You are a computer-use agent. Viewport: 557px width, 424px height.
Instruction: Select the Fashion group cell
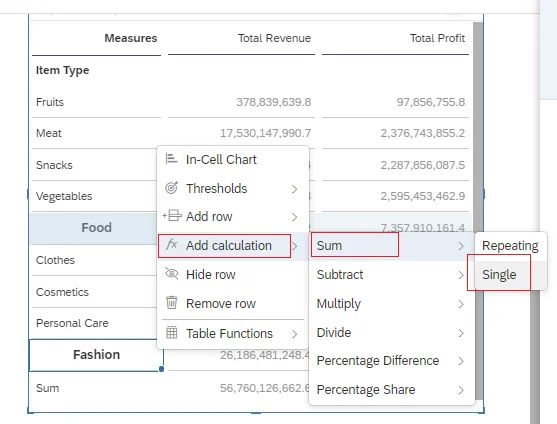coord(96,355)
